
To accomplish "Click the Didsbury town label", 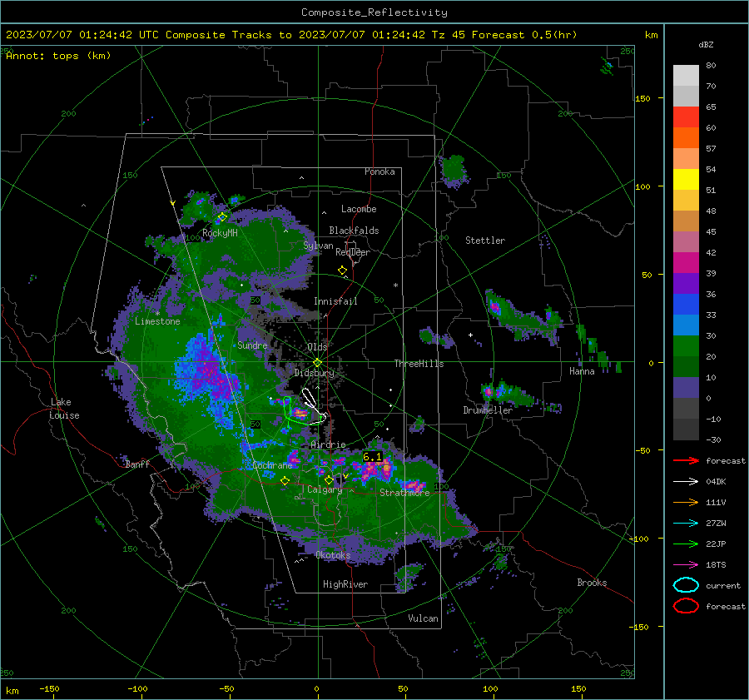I will point(314,373).
